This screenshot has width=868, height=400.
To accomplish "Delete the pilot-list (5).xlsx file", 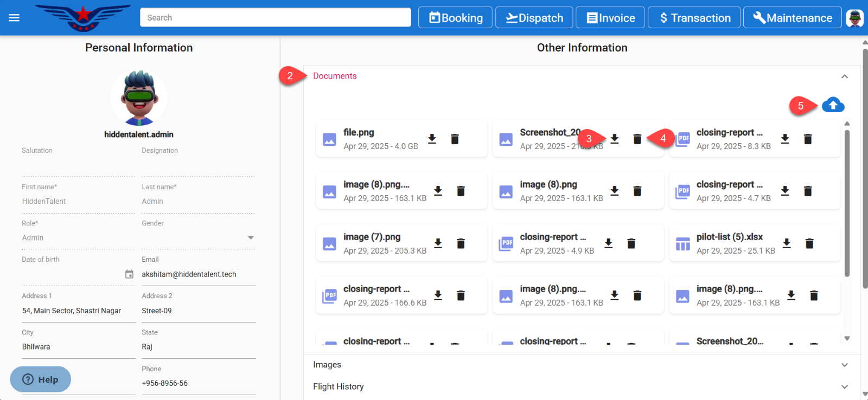I will point(809,244).
